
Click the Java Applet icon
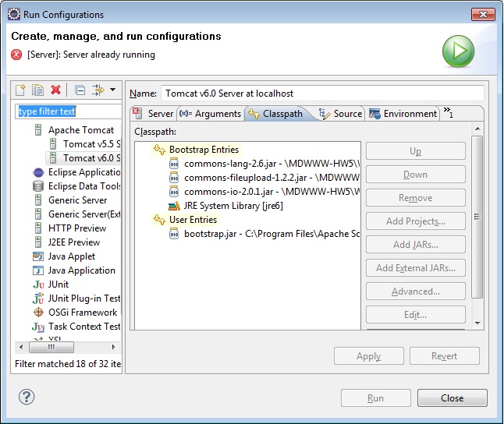coord(38,256)
